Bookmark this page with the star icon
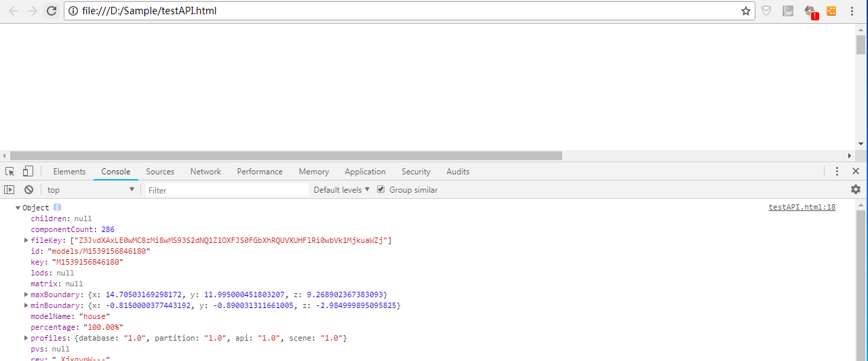 746,11
